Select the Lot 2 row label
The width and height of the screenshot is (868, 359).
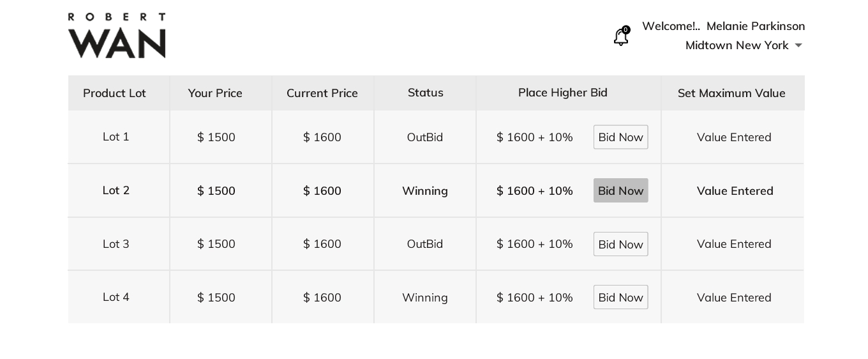[116, 190]
